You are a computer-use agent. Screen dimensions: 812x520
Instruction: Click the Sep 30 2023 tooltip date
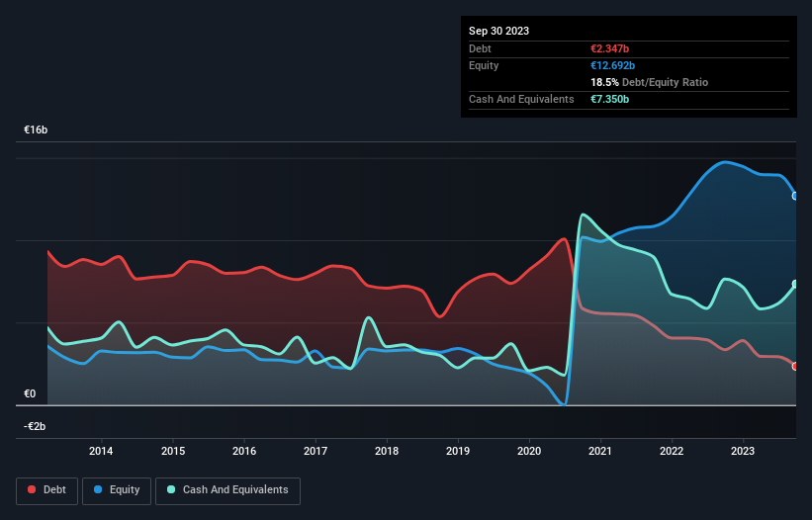[x=498, y=31]
